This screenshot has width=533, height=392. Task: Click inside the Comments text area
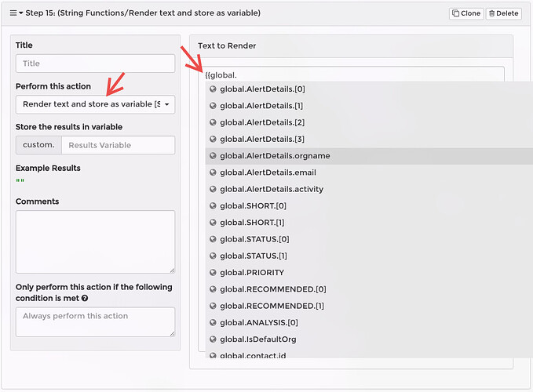pos(95,241)
